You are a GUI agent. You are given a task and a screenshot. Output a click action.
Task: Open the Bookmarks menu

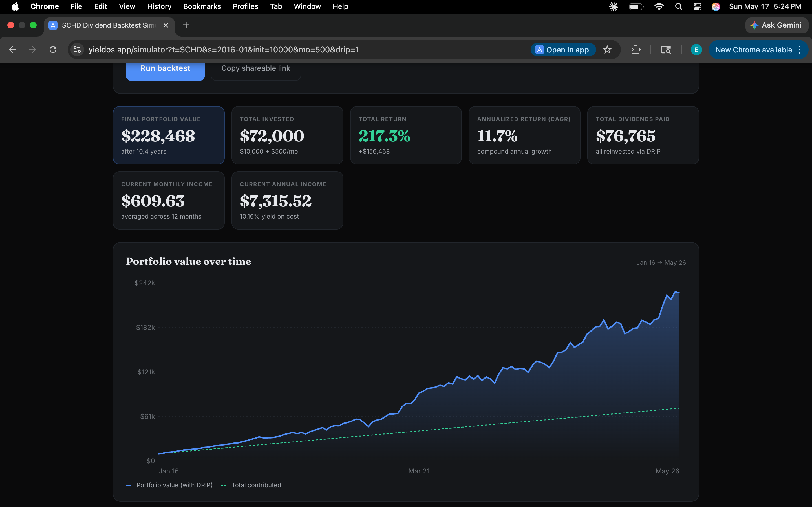[x=202, y=7]
